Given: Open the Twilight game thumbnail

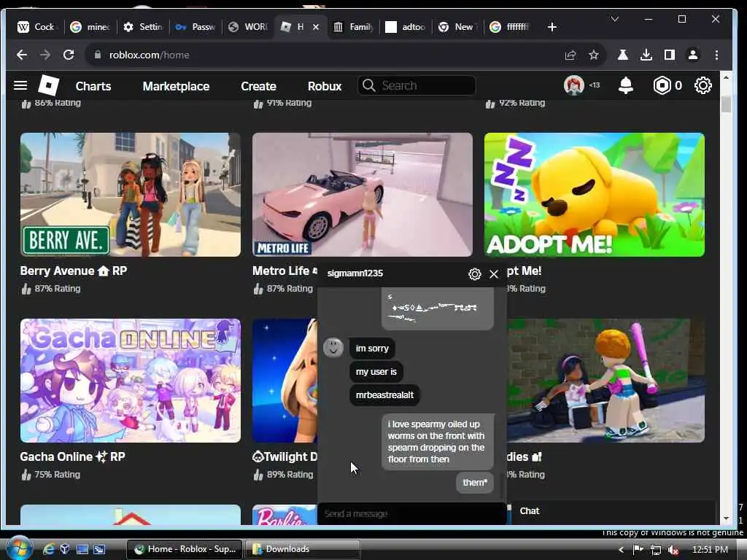Looking at the screenshot, I should point(285,381).
